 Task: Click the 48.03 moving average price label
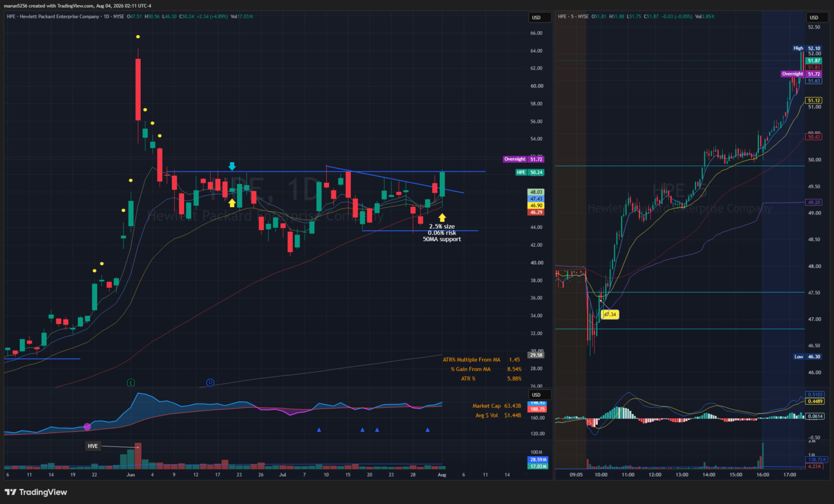(x=536, y=192)
